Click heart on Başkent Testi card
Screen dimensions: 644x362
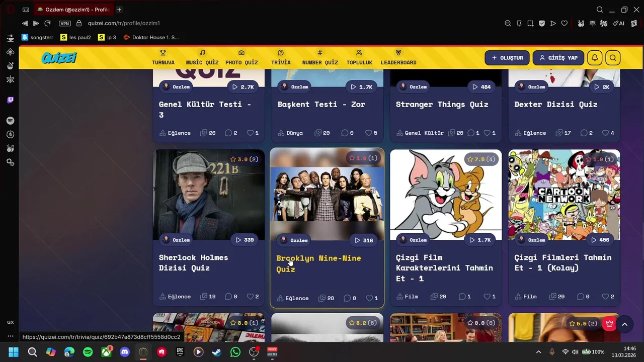(x=369, y=133)
